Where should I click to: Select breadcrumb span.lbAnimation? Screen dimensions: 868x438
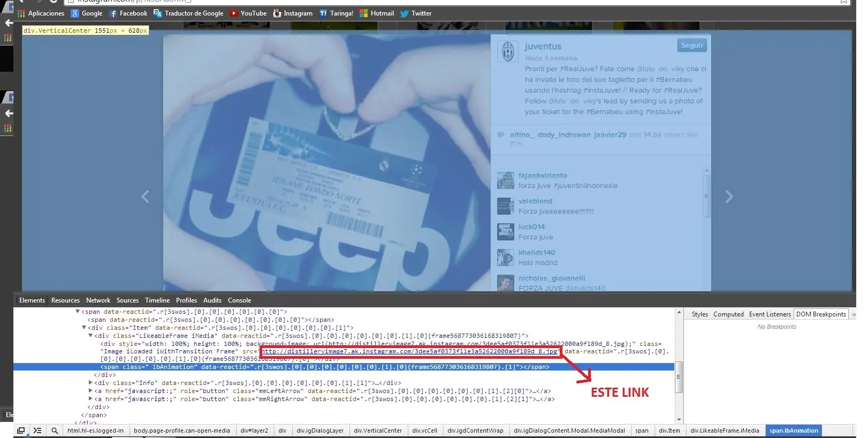(x=794, y=431)
